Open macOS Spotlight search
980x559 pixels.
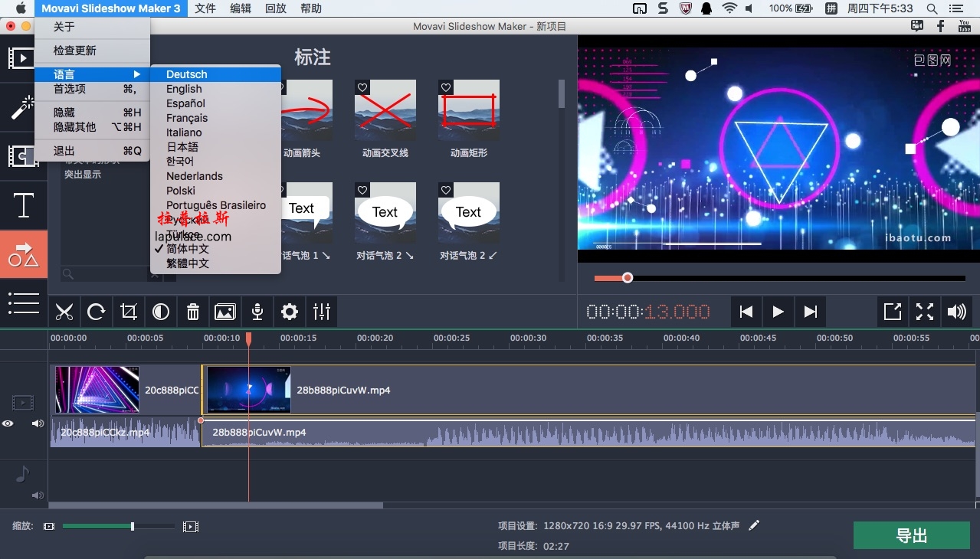[932, 8]
